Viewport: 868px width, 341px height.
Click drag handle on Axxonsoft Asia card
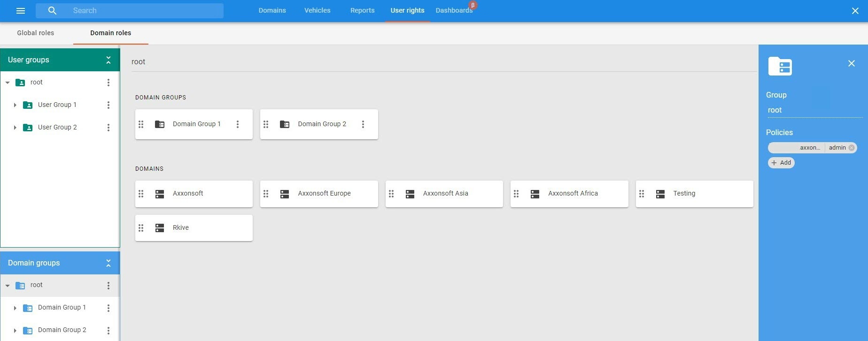pos(391,194)
